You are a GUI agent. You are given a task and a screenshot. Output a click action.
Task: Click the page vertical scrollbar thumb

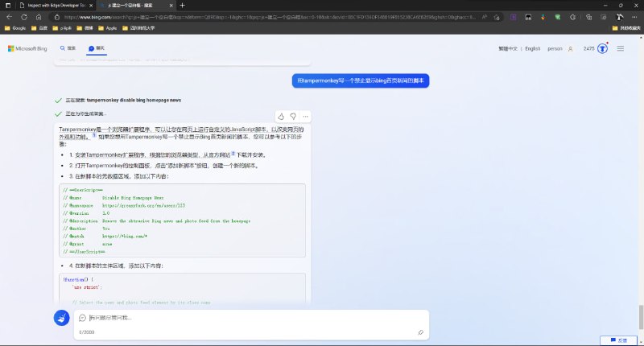click(641, 317)
